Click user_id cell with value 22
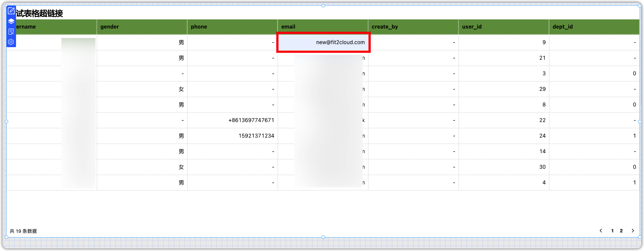This screenshot has height=251, width=644. 504,120
